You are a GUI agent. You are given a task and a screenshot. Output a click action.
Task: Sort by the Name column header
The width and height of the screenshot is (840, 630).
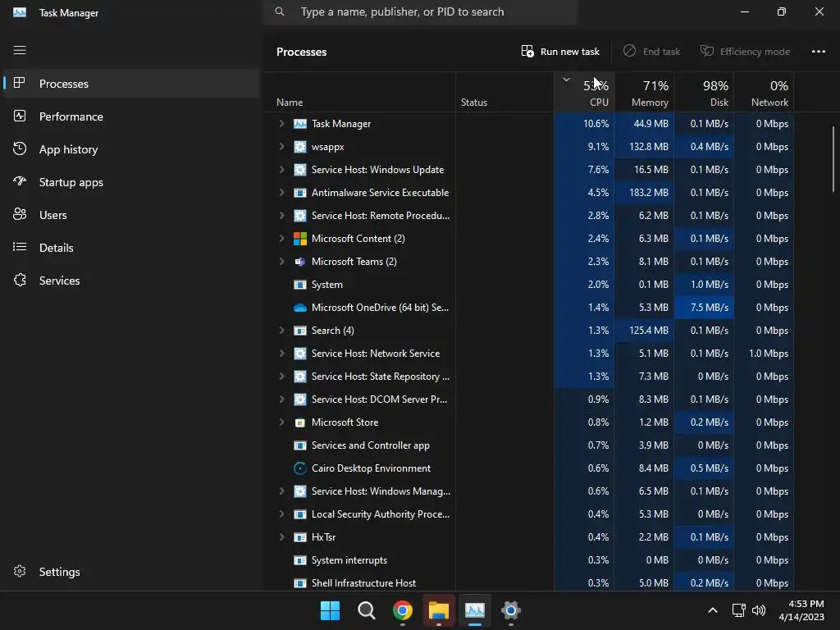(x=359, y=92)
